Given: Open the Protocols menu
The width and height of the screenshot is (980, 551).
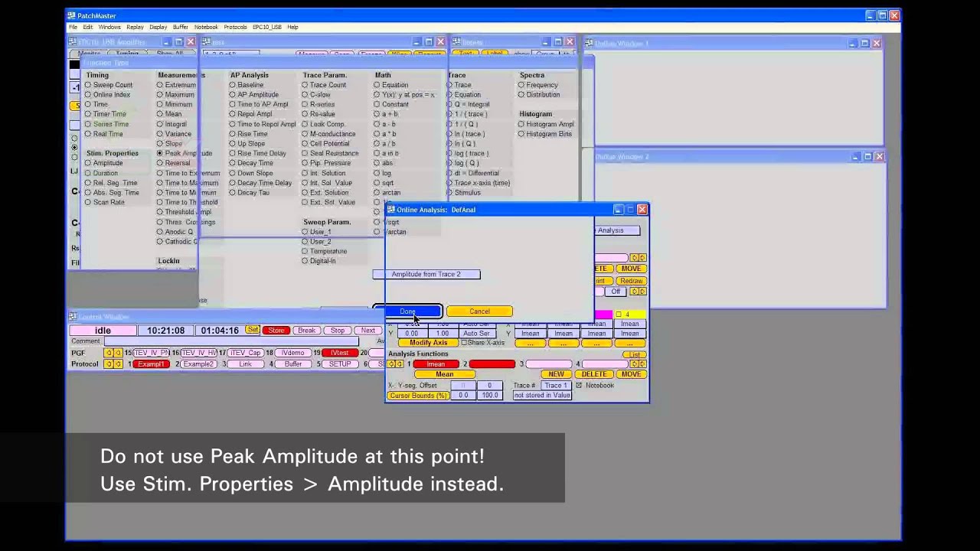Looking at the screenshot, I should [235, 27].
